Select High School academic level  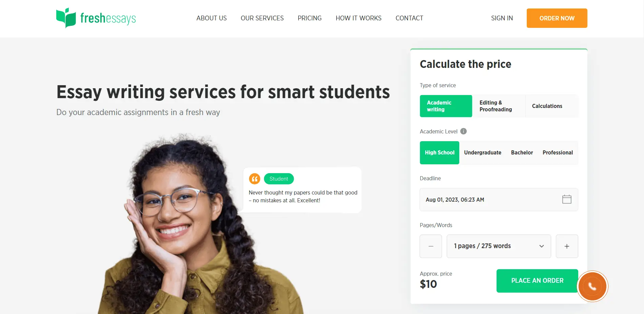[439, 153]
